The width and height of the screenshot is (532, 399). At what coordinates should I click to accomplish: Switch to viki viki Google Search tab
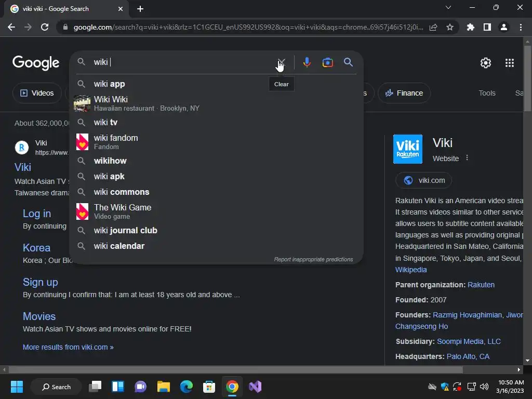[66, 9]
